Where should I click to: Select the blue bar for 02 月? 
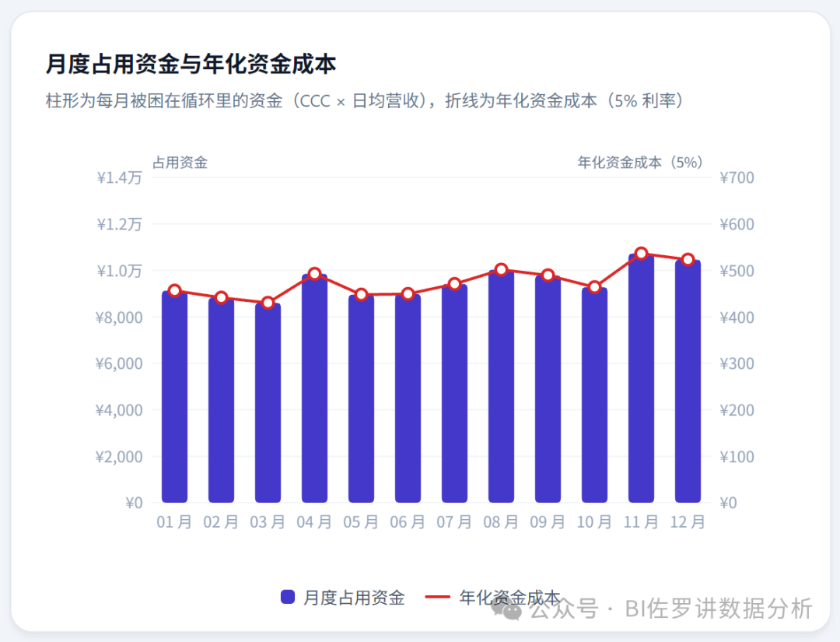click(221, 400)
